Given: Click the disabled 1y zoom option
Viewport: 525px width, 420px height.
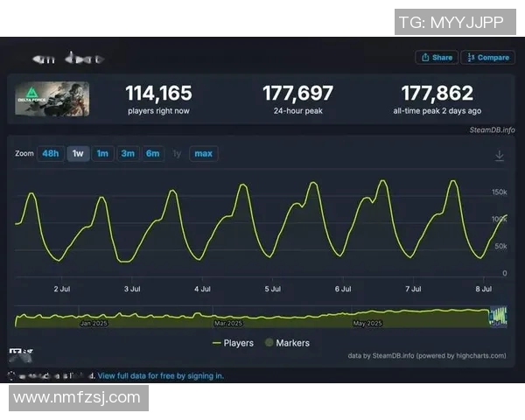Looking at the screenshot, I should tap(177, 154).
